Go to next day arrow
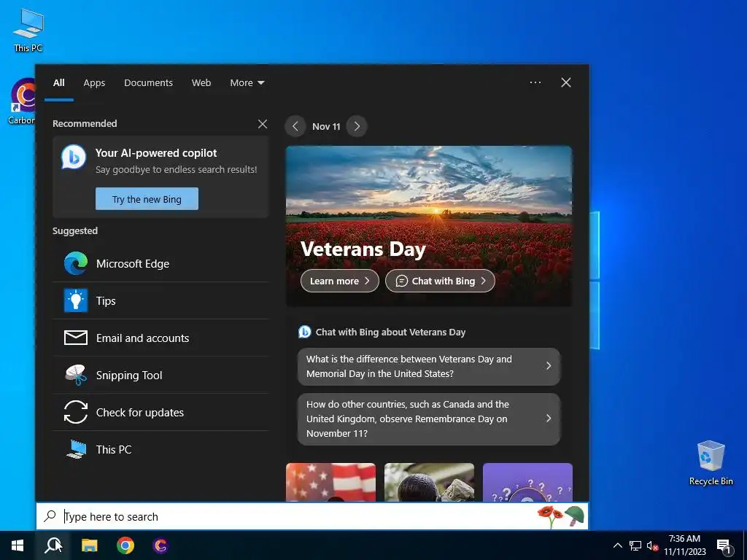 click(x=357, y=126)
